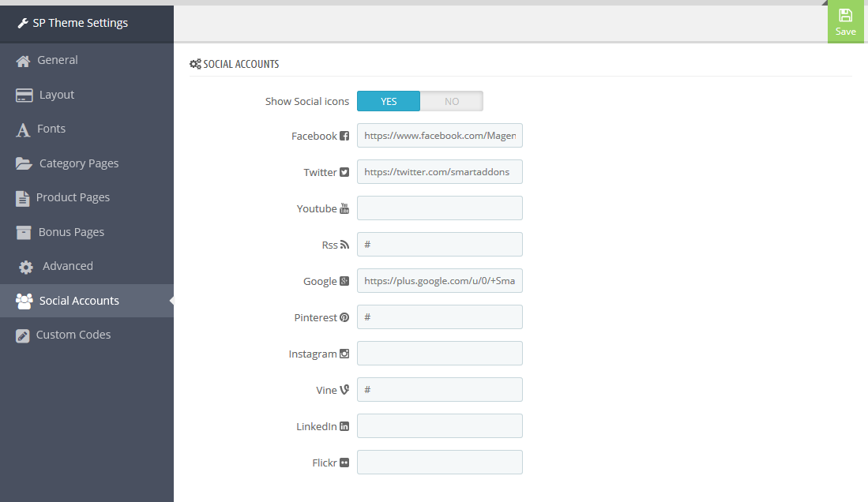Click the Twitter bird icon

coord(344,172)
